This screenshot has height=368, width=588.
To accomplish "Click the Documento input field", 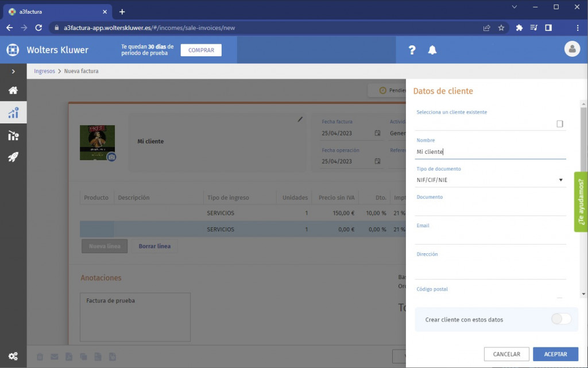I will (x=490, y=208).
